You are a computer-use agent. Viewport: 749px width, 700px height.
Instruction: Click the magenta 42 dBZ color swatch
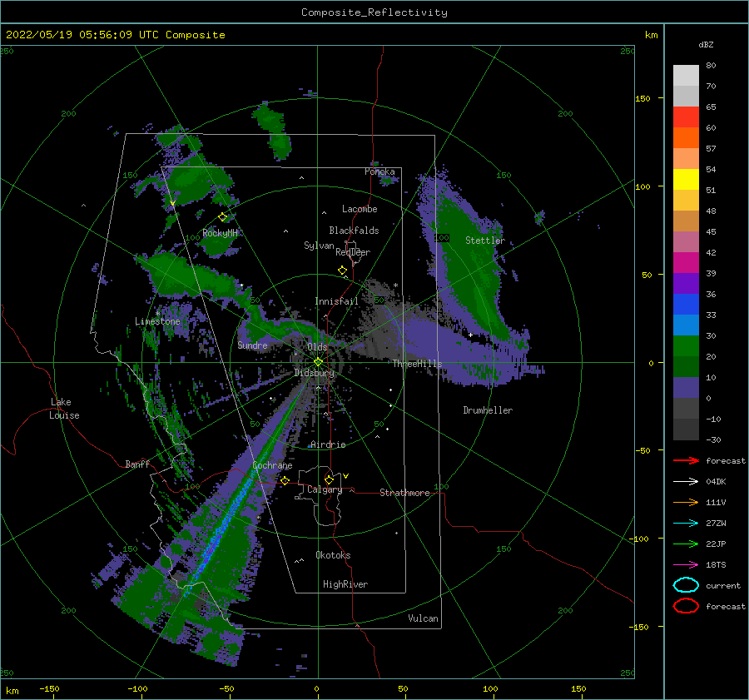click(x=686, y=263)
